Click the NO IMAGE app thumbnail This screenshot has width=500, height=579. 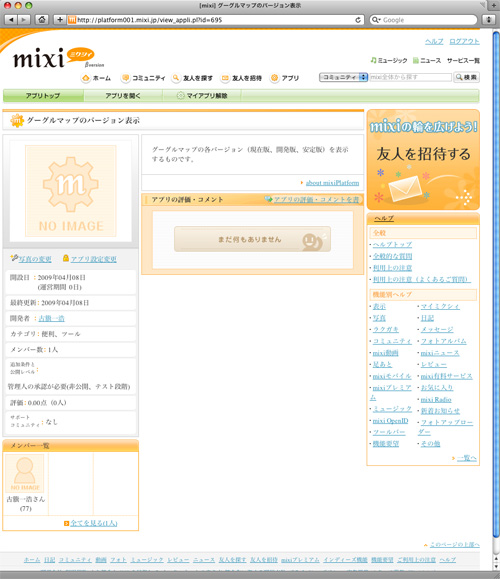point(71,191)
